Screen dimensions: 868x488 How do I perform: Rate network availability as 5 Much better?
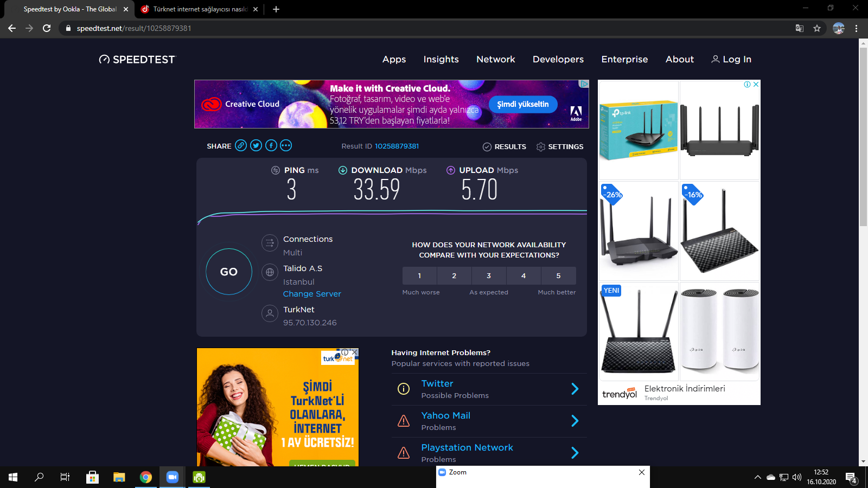pyautogui.click(x=558, y=275)
